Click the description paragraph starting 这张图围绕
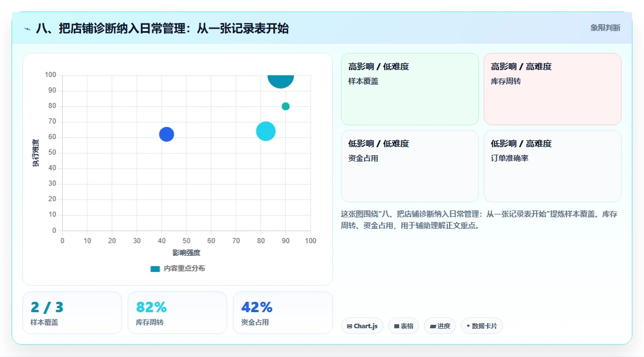Image resolution: width=644 pixels, height=357 pixels. 479,220
